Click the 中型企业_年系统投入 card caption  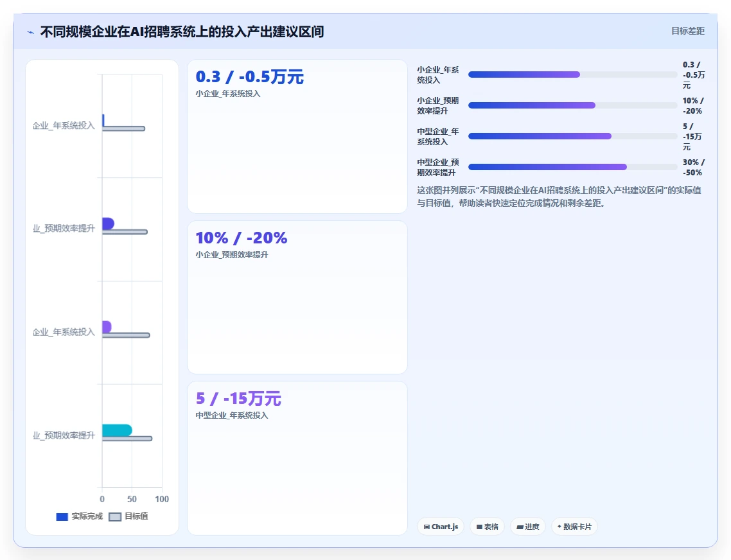(232, 416)
